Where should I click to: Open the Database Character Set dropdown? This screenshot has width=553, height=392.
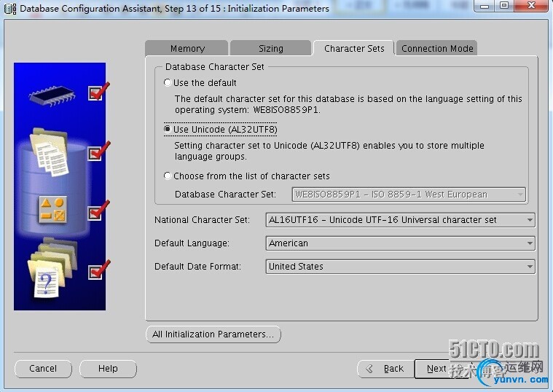[409, 195]
